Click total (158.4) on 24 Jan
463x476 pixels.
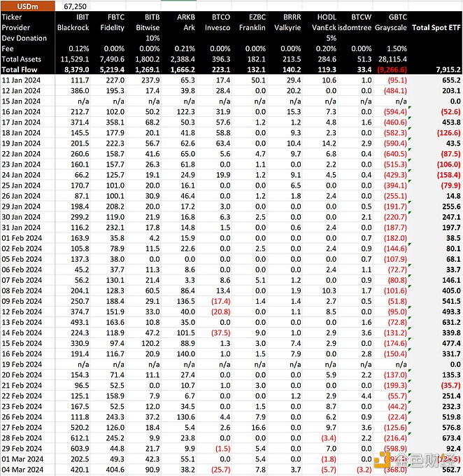point(449,175)
